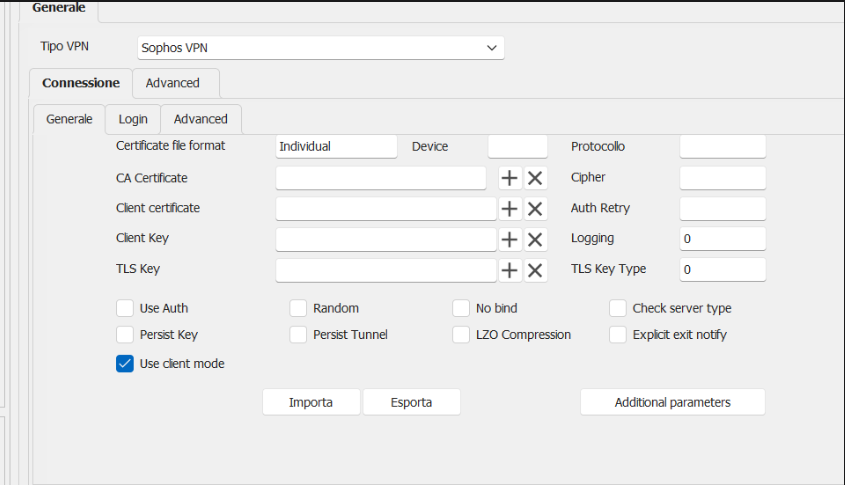This screenshot has height=485, width=845.
Task: Clear CA Certificate with its X icon
Action: point(535,178)
